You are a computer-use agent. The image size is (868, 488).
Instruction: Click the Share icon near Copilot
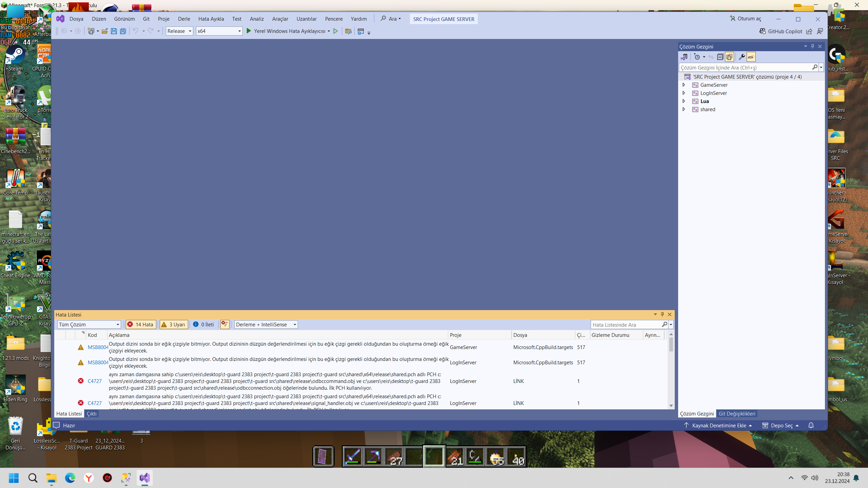[x=809, y=31]
